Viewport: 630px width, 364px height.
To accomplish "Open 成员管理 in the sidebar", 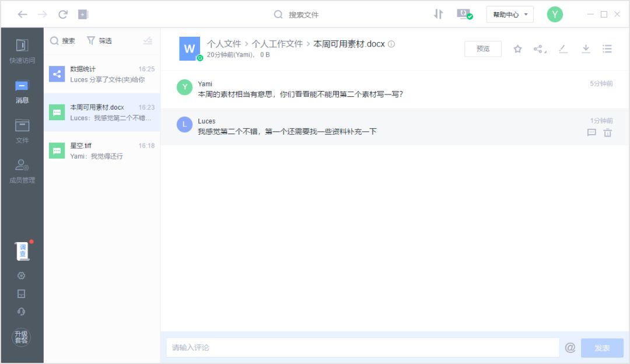I will click(x=22, y=171).
